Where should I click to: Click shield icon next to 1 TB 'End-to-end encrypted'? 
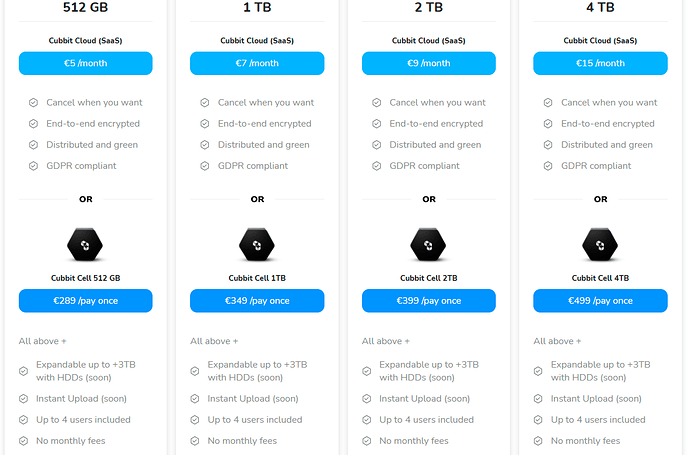coord(205,124)
